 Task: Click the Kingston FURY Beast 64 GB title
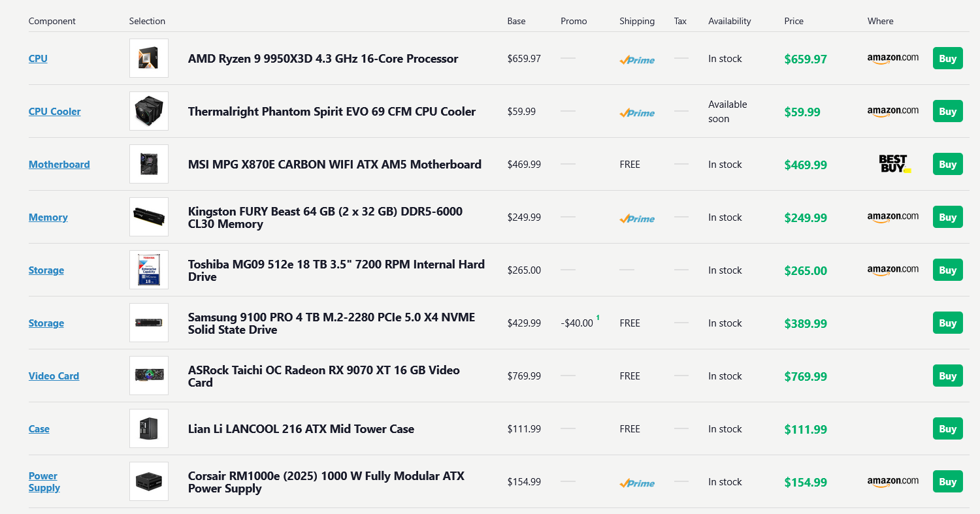(325, 217)
